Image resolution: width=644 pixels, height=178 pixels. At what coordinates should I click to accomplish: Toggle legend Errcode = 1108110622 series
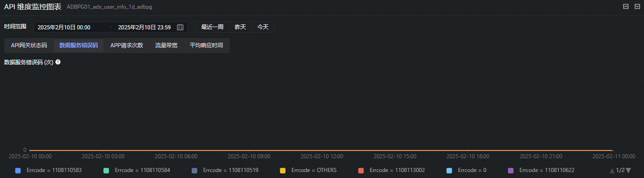[541, 170]
